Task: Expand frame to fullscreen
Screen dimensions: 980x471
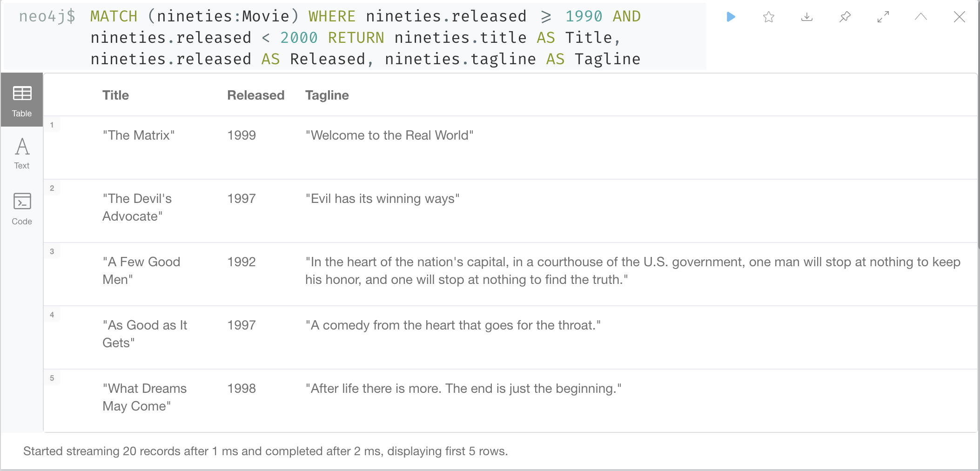Action: 883,17
